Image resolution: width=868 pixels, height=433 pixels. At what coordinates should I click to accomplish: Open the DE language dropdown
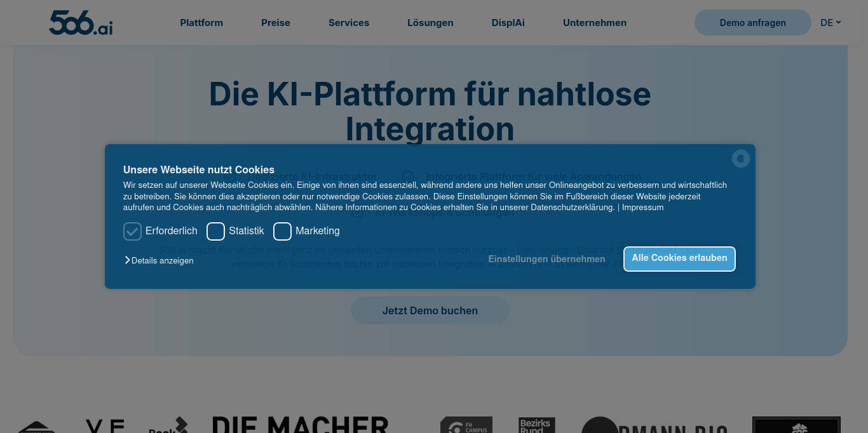tap(831, 23)
